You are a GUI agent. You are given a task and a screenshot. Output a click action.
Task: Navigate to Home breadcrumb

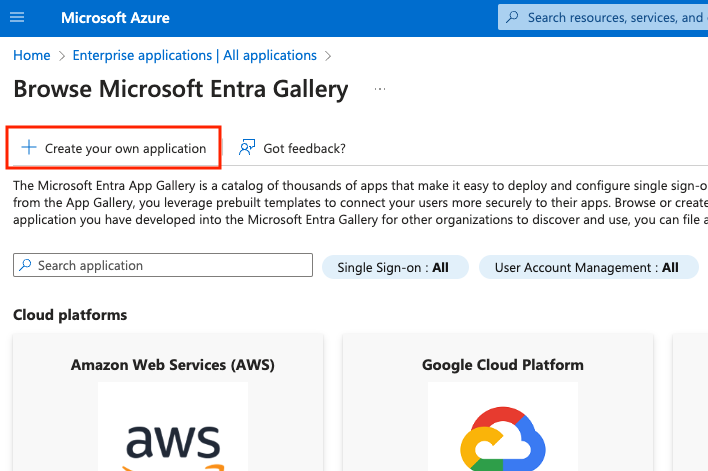tap(31, 55)
